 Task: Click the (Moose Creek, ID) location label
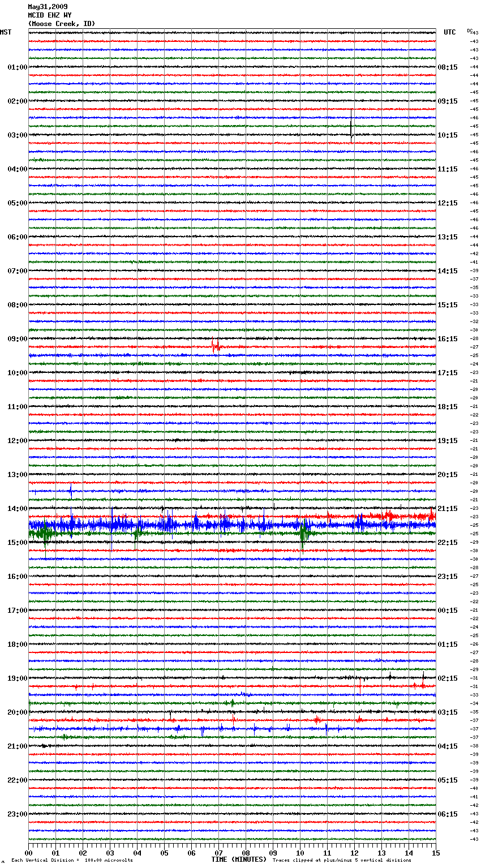[62, 24]
